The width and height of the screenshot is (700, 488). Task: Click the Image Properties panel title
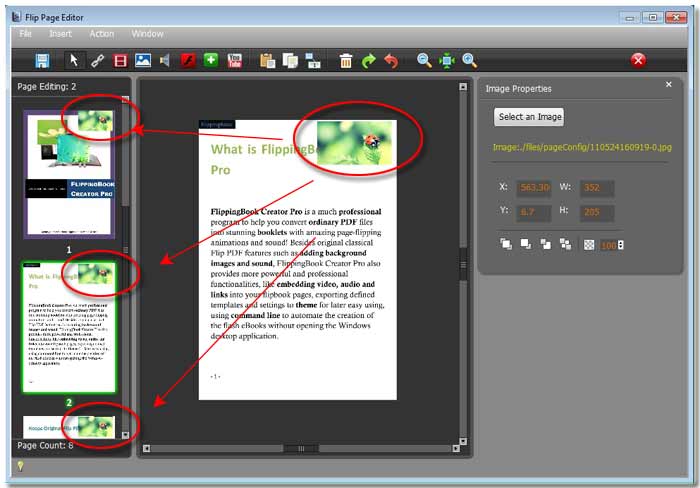(518, 89)
